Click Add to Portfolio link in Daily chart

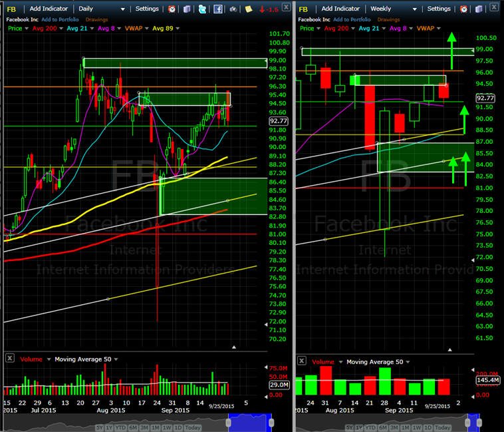60,19
